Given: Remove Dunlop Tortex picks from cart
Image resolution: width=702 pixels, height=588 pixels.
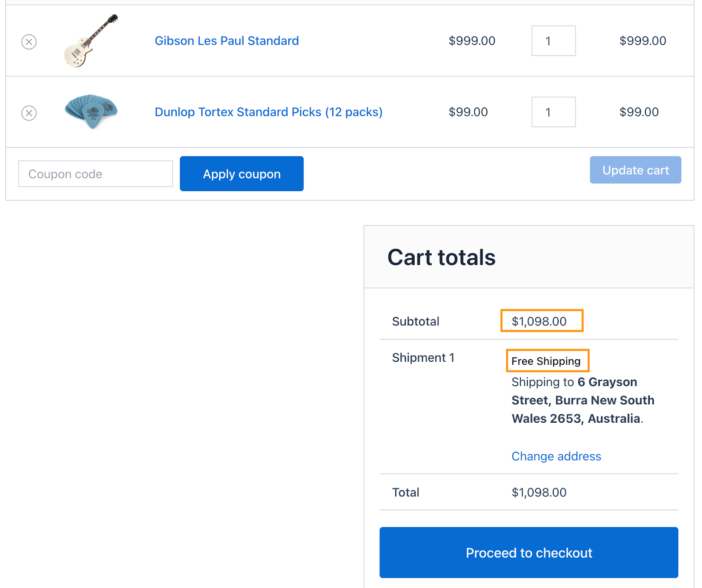Looking at the screenshot, I should (x=29, y=113).
